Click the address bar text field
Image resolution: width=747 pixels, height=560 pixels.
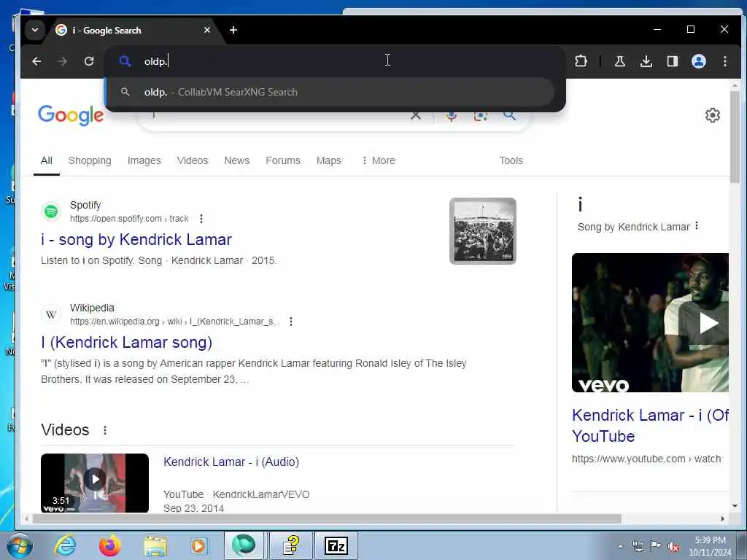(333, 61)
